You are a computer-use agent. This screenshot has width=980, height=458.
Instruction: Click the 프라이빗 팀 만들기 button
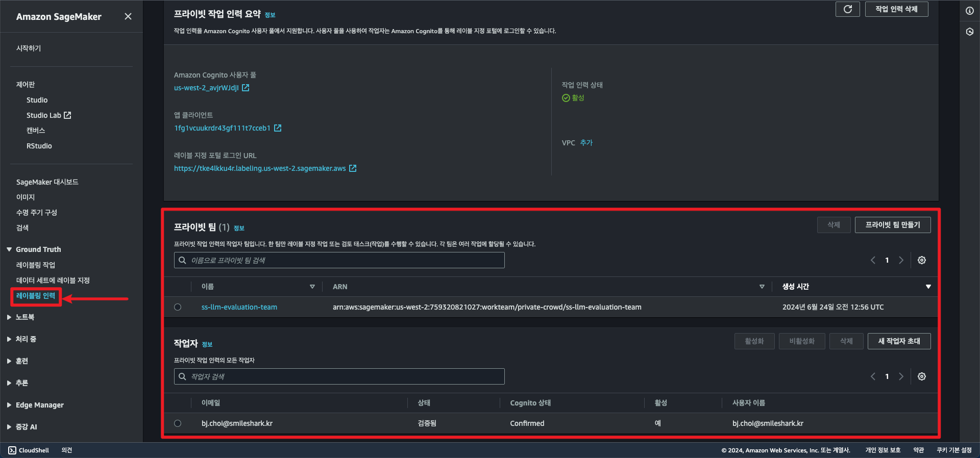point(893,225)
